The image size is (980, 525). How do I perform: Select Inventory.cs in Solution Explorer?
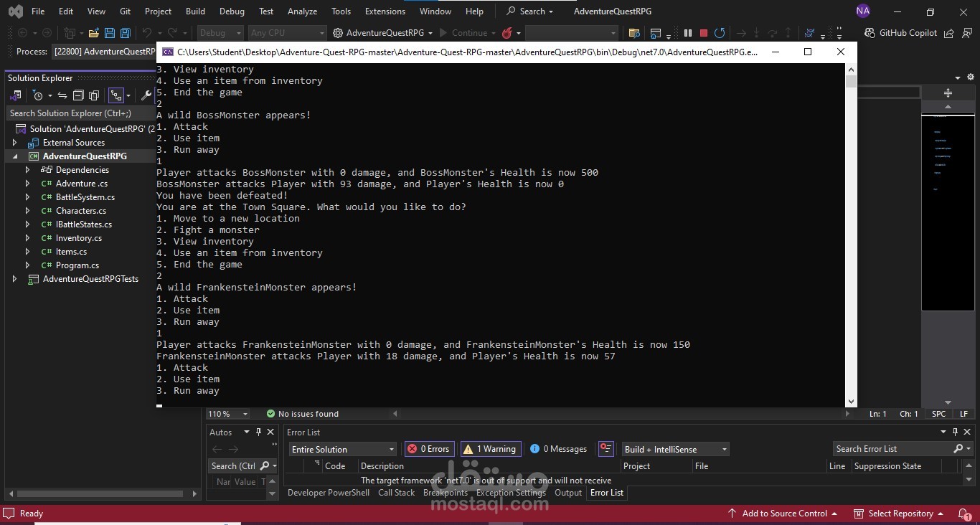pos(79,238)
